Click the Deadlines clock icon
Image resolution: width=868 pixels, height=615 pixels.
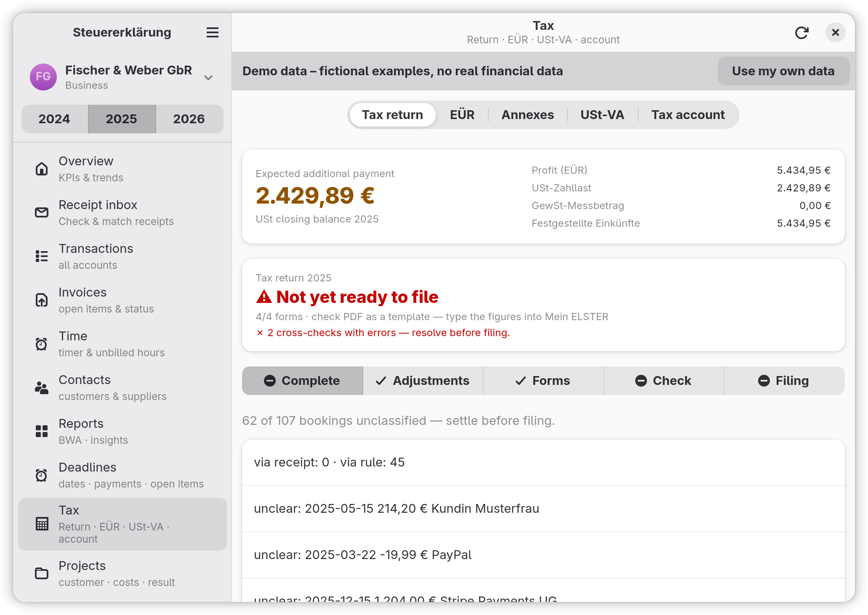(41, 475)
